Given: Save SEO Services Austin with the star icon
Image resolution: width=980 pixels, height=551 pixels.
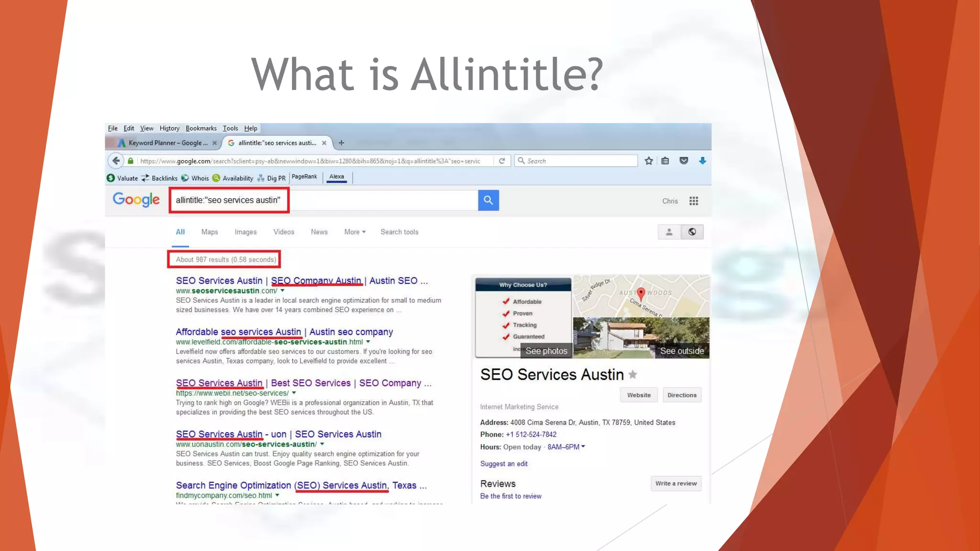Looking at the screenshot, I should click(633, 375).
